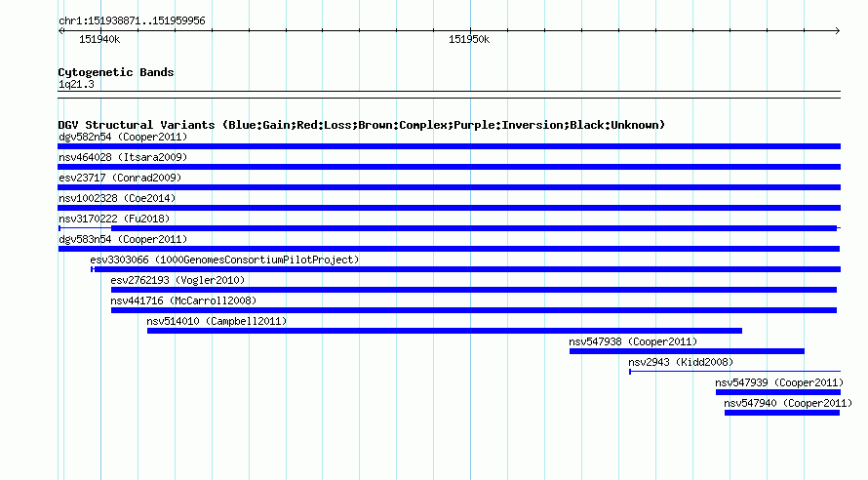Viewport: 868px width, 480px height.
Task: Select the blue bar for nsv547938
Action: click(x=687, y=351)
